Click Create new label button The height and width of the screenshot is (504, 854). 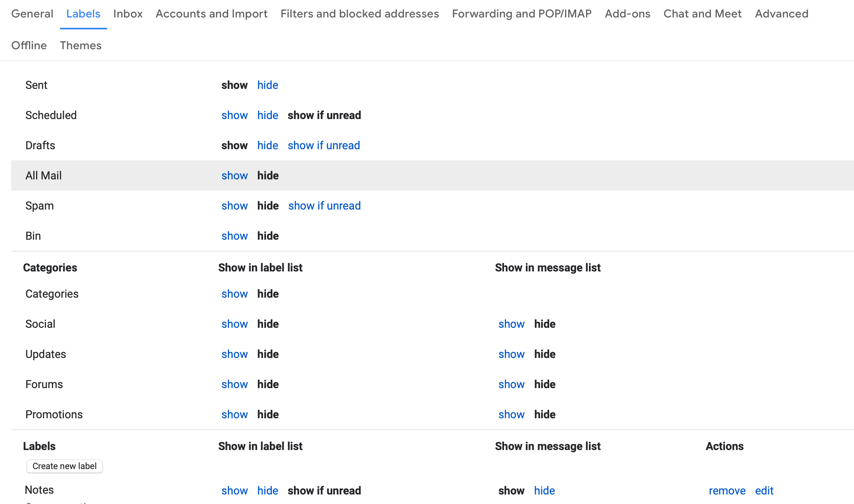coord(64,466)
